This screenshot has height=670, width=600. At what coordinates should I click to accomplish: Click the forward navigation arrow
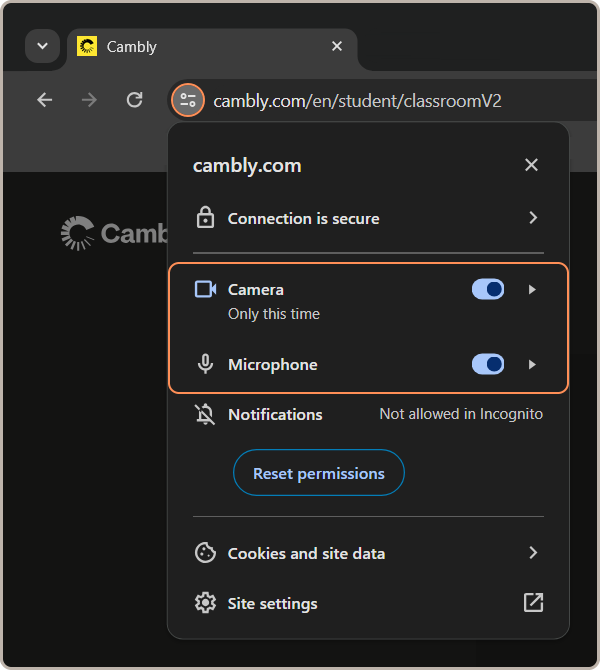(89, 100)
